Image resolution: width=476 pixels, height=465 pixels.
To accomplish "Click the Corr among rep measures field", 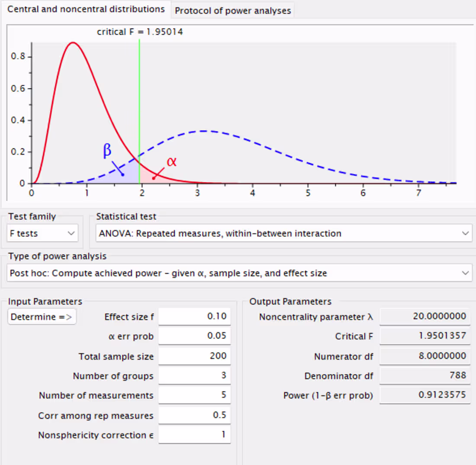I will [194, 415].
